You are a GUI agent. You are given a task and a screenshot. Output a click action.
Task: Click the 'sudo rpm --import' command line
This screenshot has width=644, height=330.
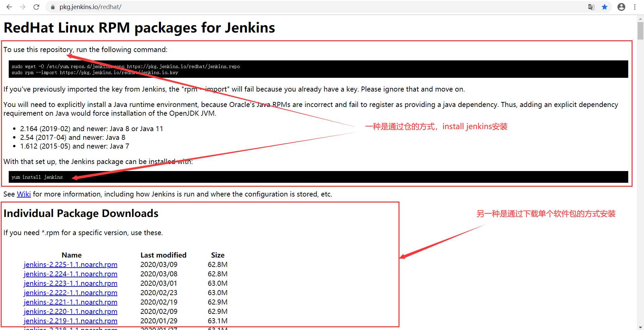95,72
